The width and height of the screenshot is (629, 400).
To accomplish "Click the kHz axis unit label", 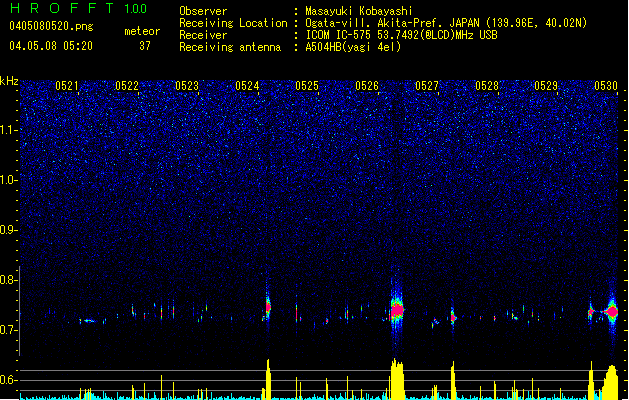I will [x=9, y=81].
